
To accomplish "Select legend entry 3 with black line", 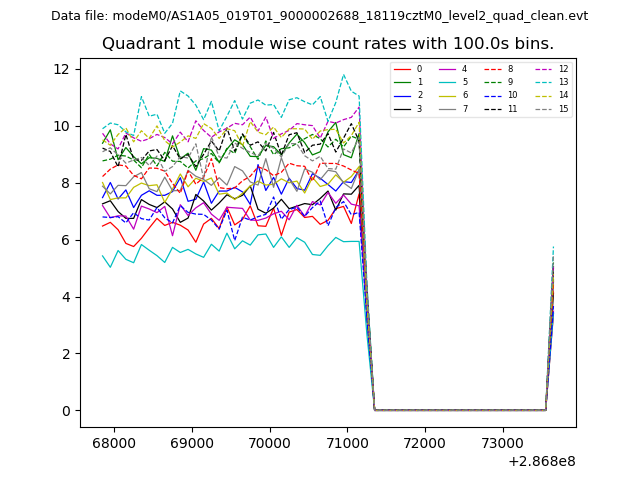I will pyautogui.click(x=410, y=108).
